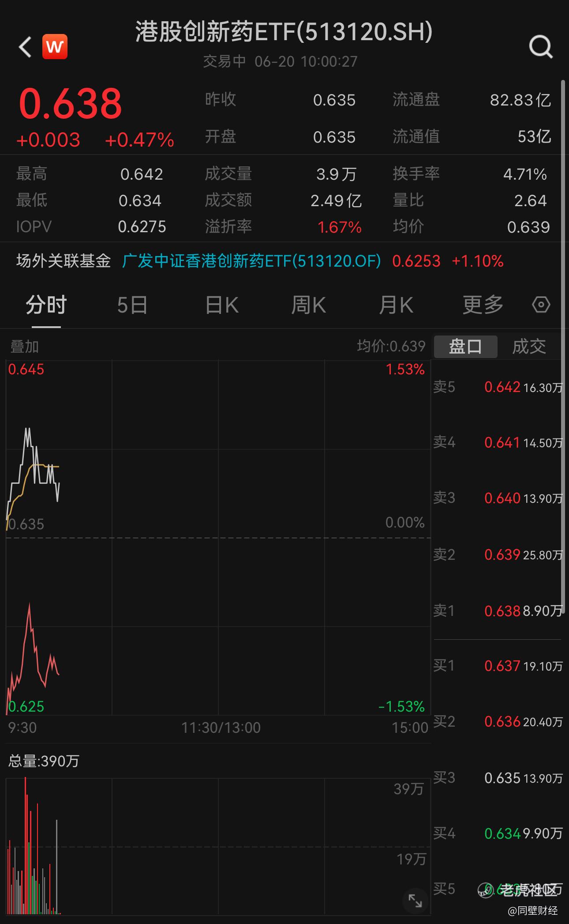Viewport: 569px width, 924px height.
Task: Click the right-side vertical scrollbar
Action: tap(563, 344)
